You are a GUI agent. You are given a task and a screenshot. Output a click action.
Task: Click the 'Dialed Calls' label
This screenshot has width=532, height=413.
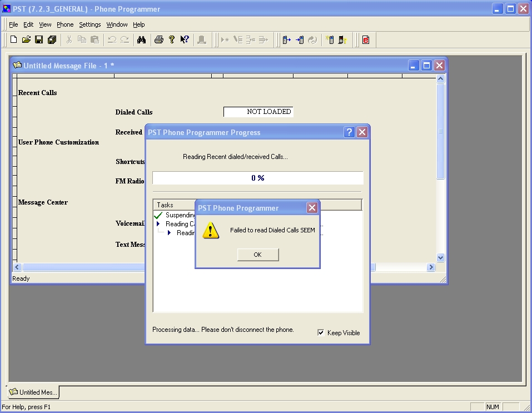pyautogui.click(x=134, y=112)
